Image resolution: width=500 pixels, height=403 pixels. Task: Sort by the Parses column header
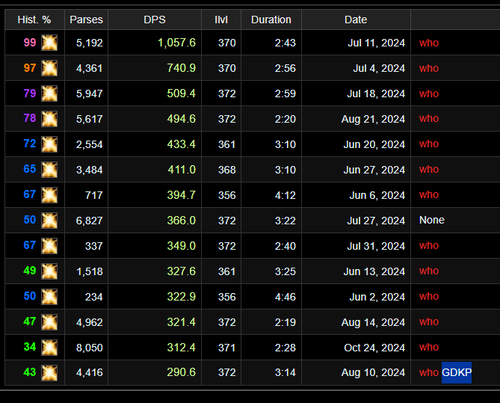(86, 20)
